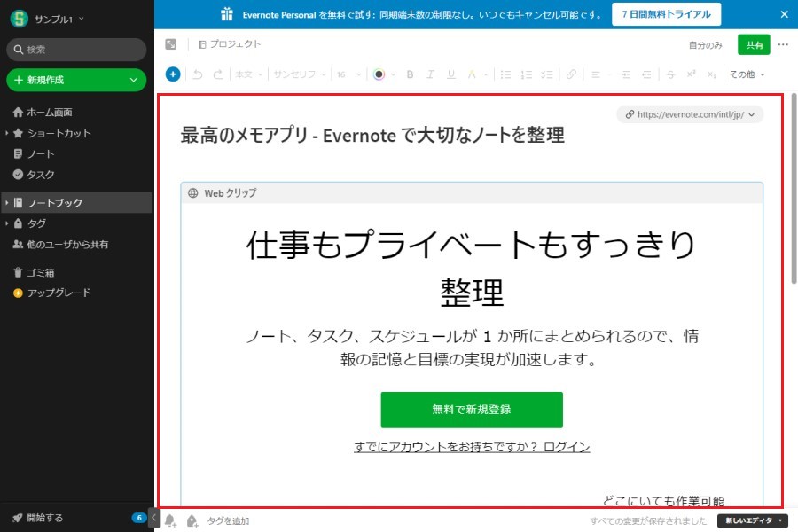This screenshot has width=798, height=532.
Task: Expand the ノートブック tree item
Action: [6, 203]
